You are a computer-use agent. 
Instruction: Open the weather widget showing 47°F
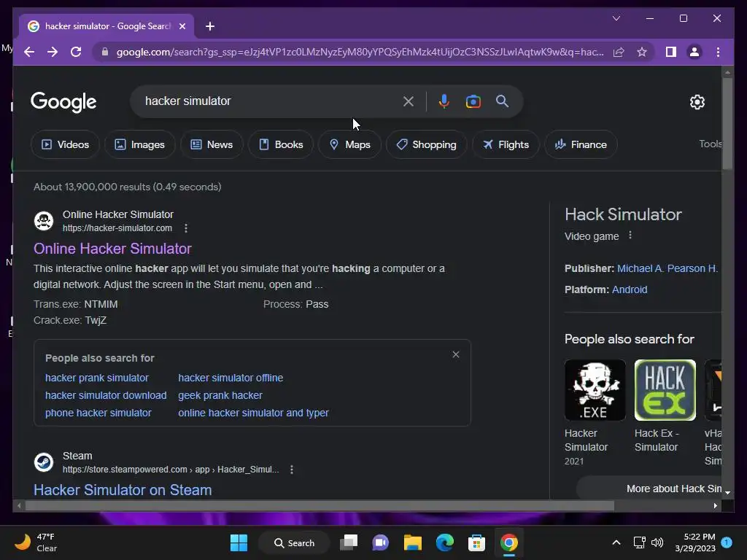(x=36, y=542)
